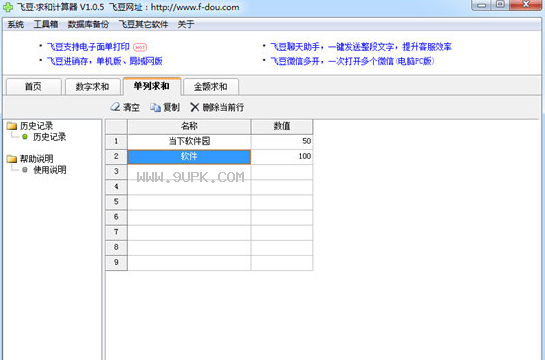Minimize the 飞豆求和计算器 window
545x360 pixels.
click(x=481, y=5)
